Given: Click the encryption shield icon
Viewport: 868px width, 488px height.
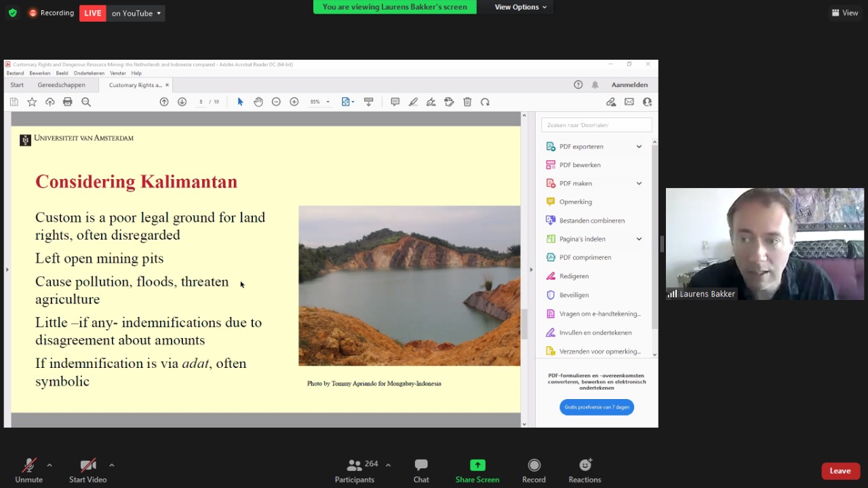Looking at the screenshot, I should 12,13.
